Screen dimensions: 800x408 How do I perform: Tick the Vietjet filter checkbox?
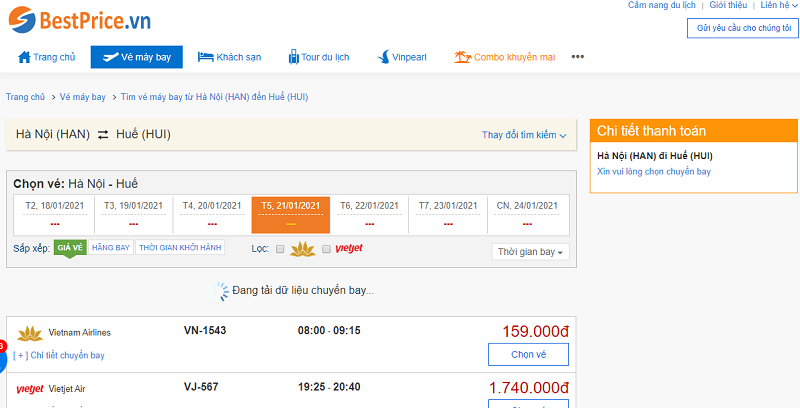(x=327, y=249)
